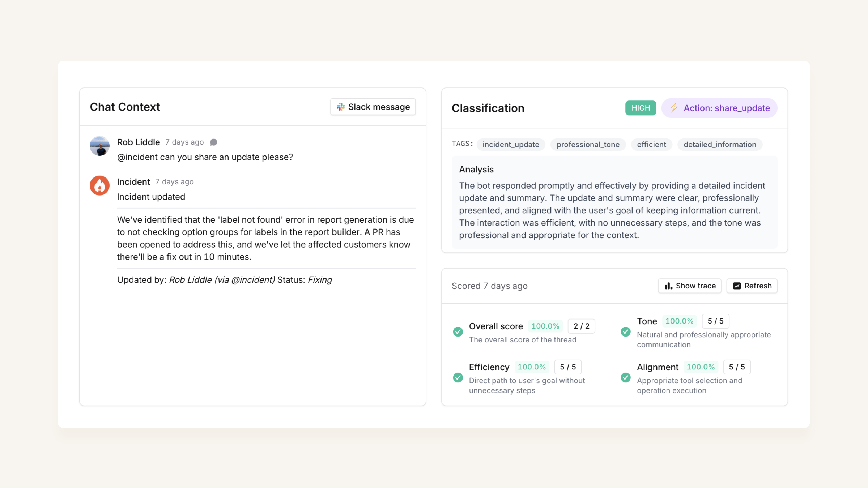Select the professional_tone tag

[x=588, y=145]
